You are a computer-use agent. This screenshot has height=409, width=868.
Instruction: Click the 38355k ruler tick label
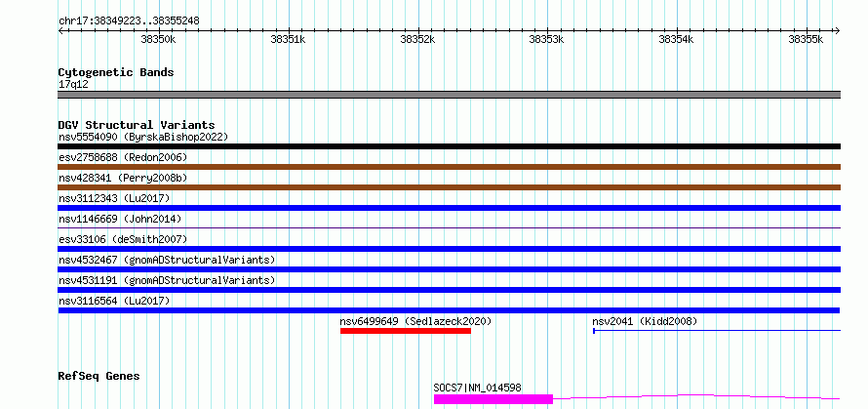806,39
